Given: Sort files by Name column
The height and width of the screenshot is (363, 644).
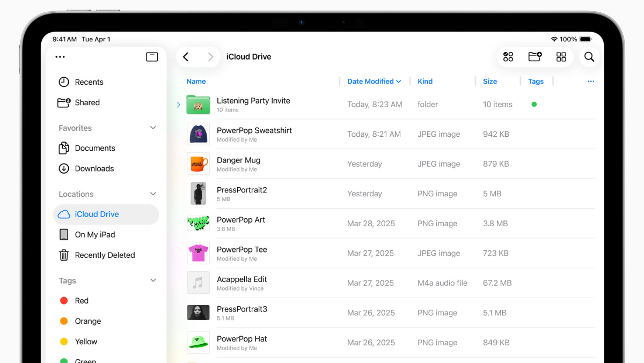Looking at the screenshot, I should tap(196, 82).
